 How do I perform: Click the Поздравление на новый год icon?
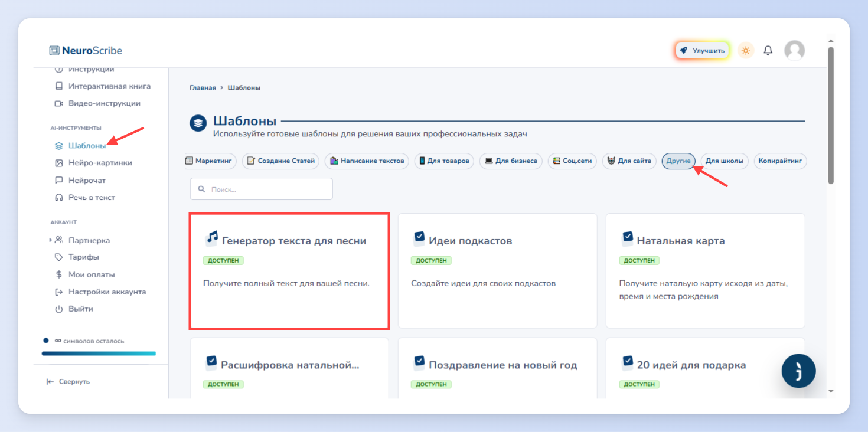[419, 362]
